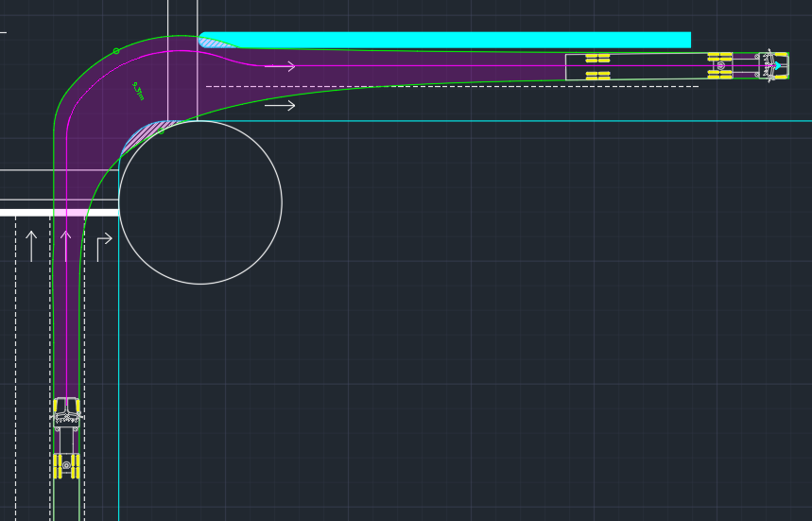Select the straight arrow inside the purple swept path
This screenshot has height=521, width=812.
coord(65,245)
